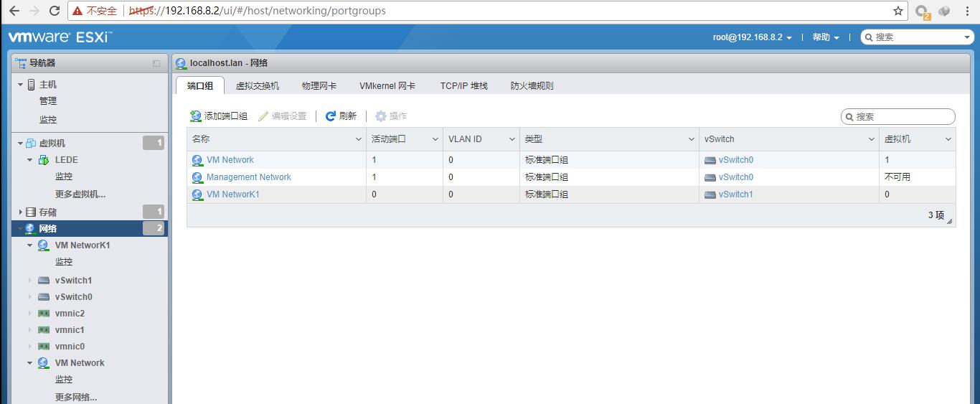980x404 pixels.
Task: Expand the Storage tree node
Action: (20, 212)
